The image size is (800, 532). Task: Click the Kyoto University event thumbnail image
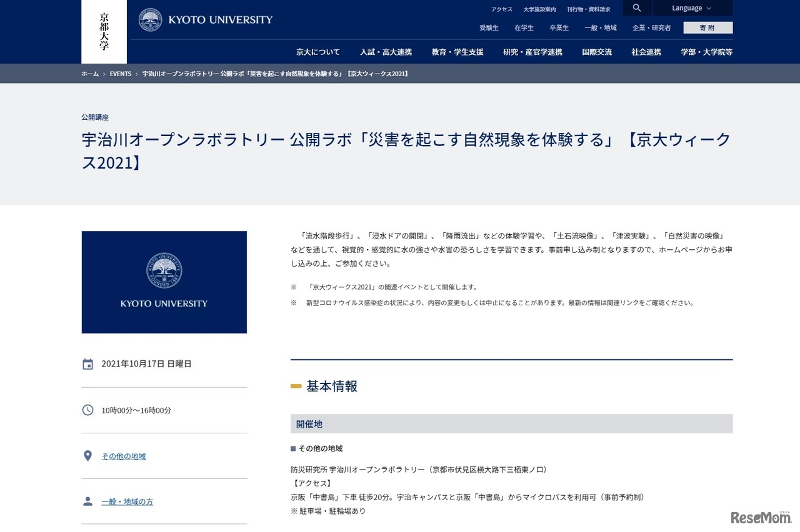pos(164,282)
